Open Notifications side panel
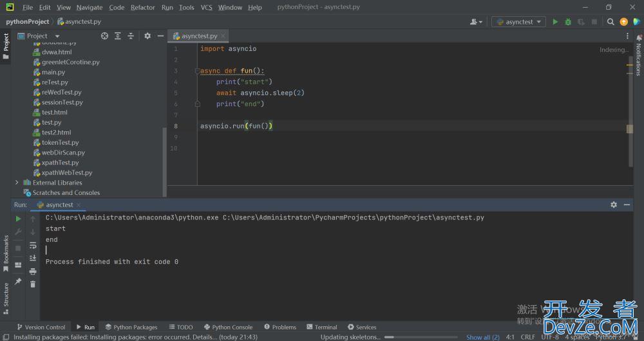 [x=639, y=55]
